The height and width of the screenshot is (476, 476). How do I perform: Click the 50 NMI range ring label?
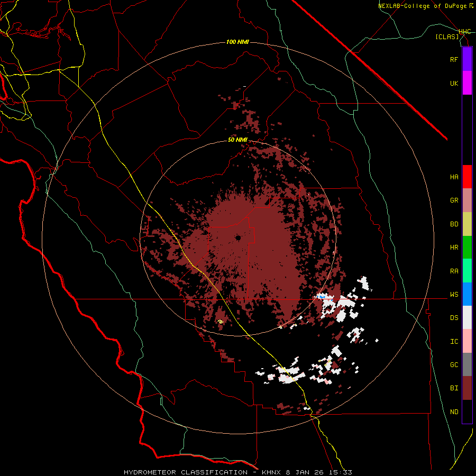237,140
